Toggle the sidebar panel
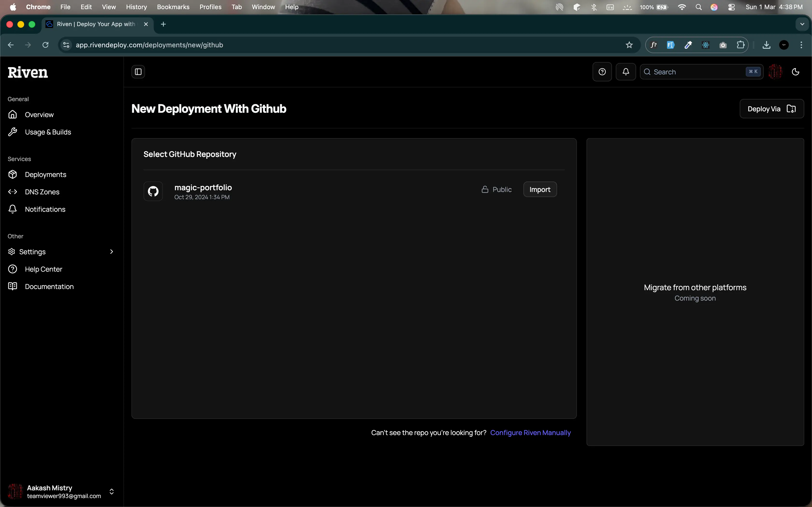Viewport: 812px width, 507px height. [x=138, y=71]
